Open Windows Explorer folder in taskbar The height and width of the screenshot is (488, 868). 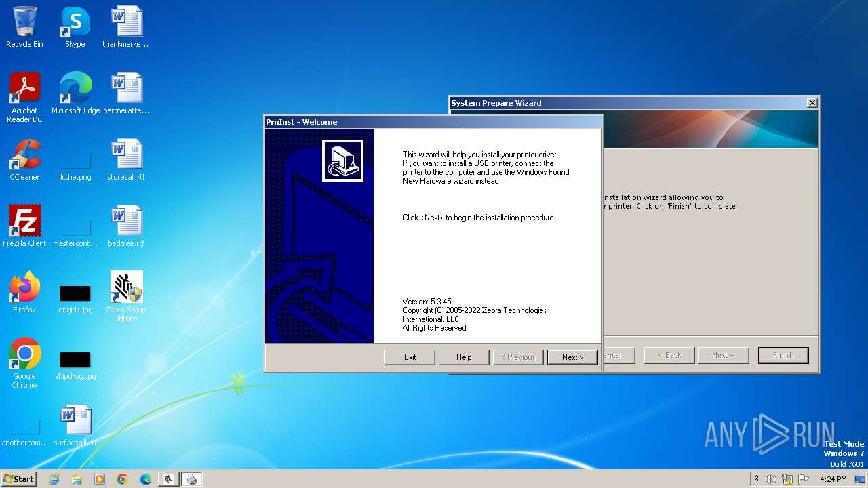(x=77, y=479)
